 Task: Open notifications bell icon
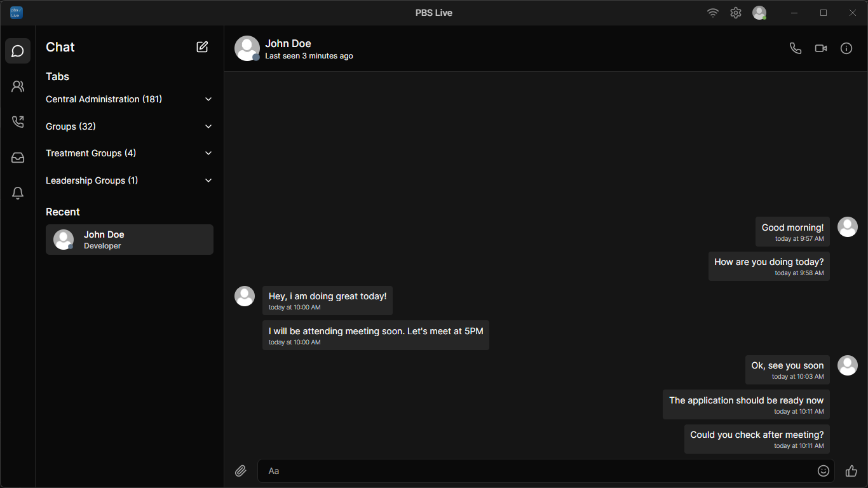point(18,193)
